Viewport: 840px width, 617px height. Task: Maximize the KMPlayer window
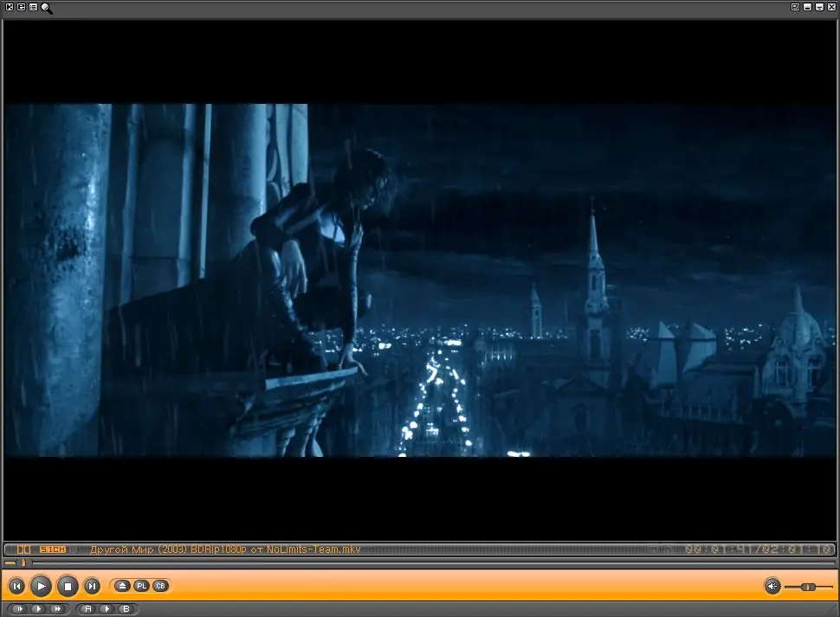tap(819, 7)
